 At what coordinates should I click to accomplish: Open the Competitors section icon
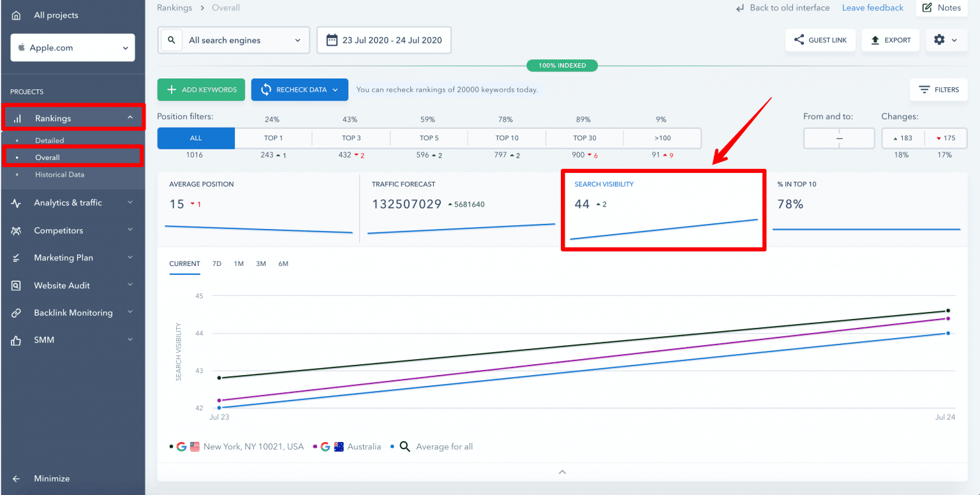(x=17, y=230)
